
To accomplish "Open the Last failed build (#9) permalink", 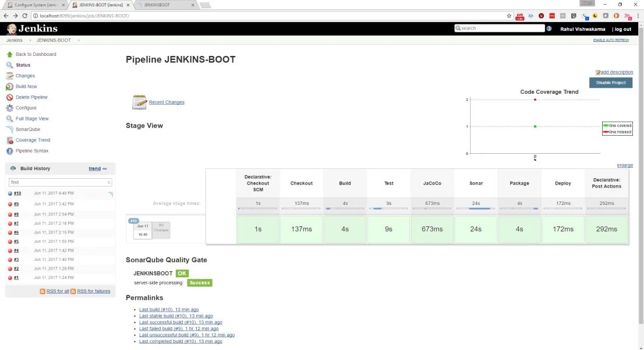I will click(x=179, y=328).
